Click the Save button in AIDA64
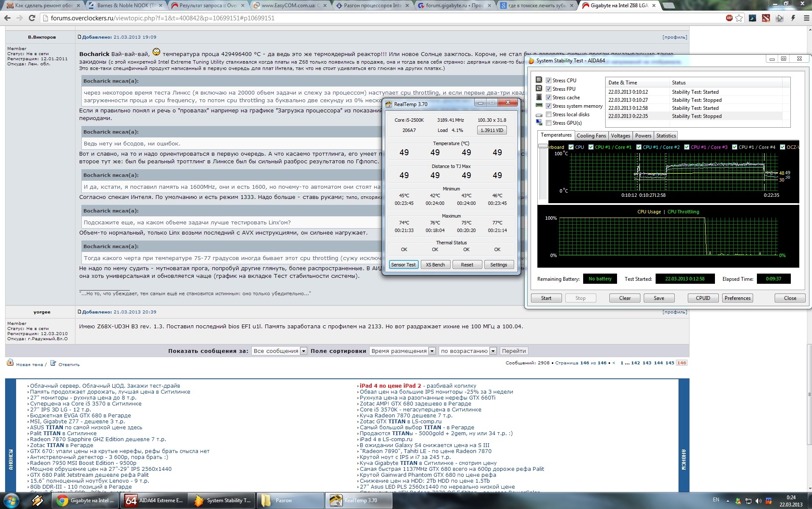The height and width of the screenshot is (509, 812). (x=659, y=298)
